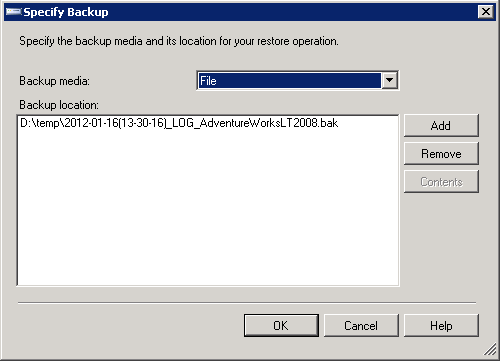Image resolution: width=500 pixels, height=361 pixels.
Task: Click blank gray area below Contents button
Action: pos(441,240)
